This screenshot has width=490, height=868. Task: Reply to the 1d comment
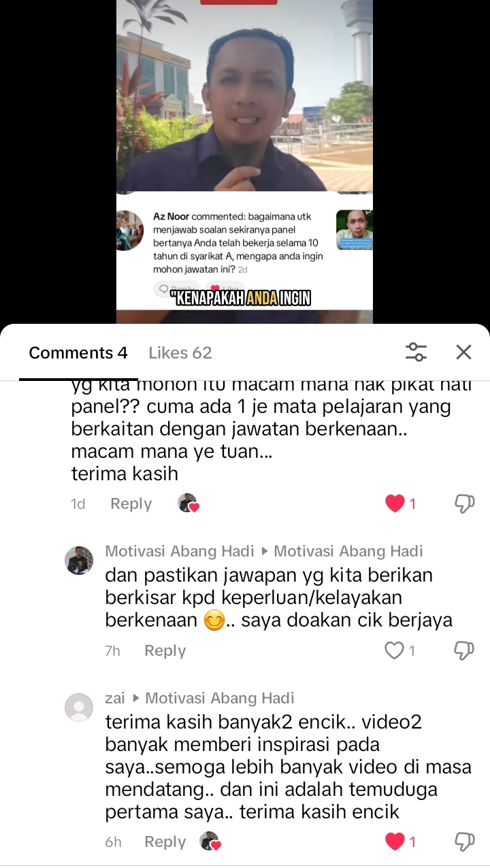click(x=131, y=503)
